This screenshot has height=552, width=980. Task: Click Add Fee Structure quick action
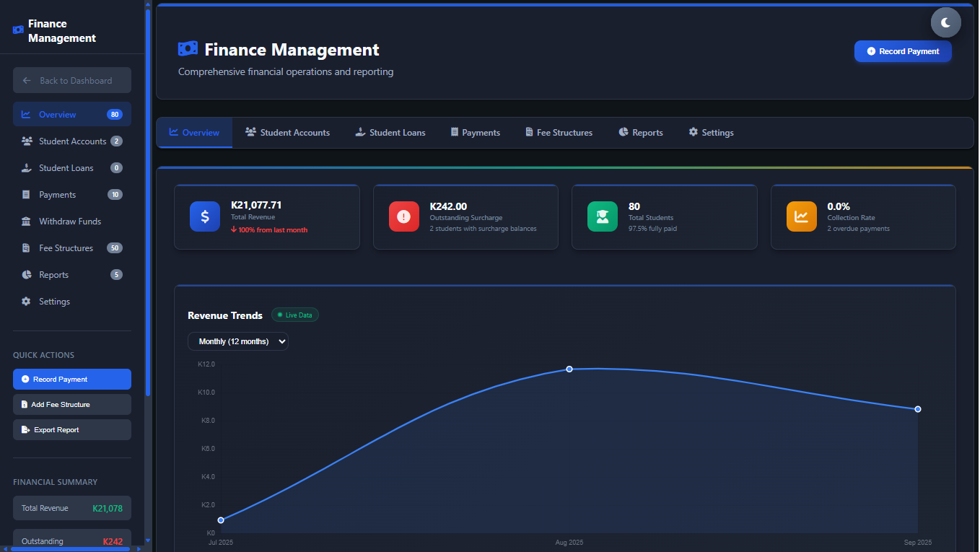tap(72, 405)
